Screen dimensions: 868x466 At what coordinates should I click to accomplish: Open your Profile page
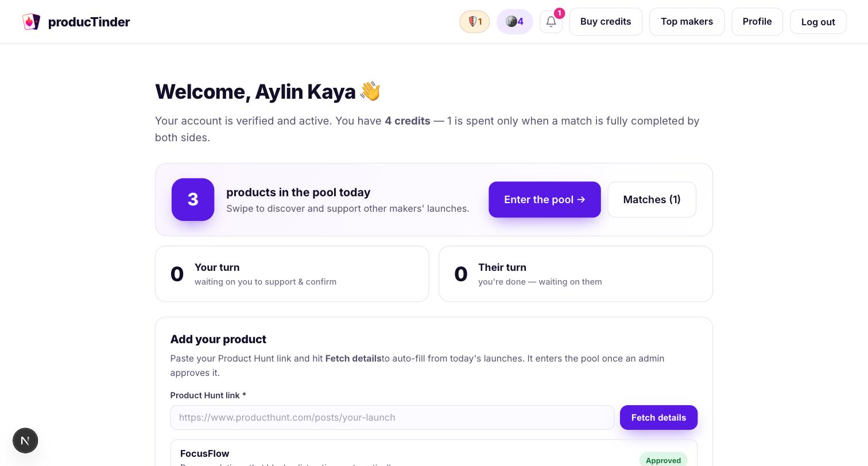click(x=757, y=22)
